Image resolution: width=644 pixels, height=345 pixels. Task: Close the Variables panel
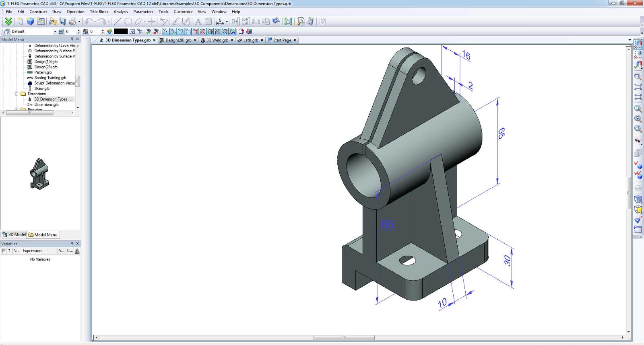[78, 243]
